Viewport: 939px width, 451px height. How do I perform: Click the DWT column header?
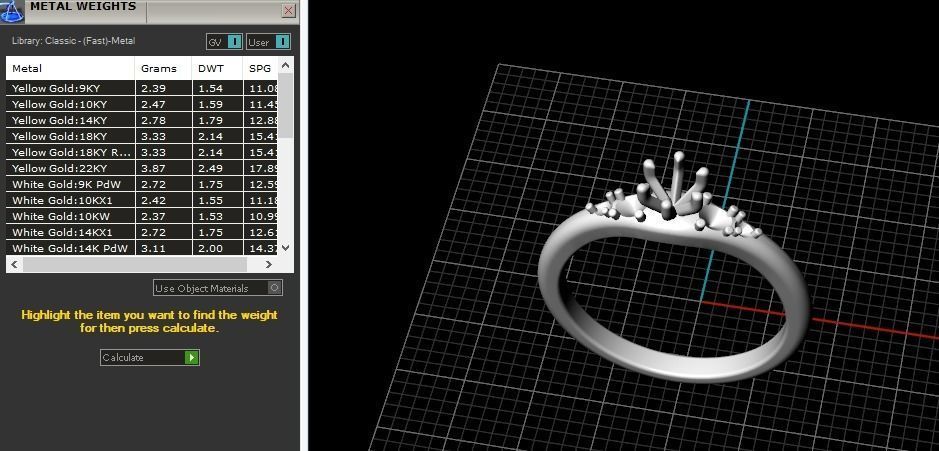click(x=217, y=68)
